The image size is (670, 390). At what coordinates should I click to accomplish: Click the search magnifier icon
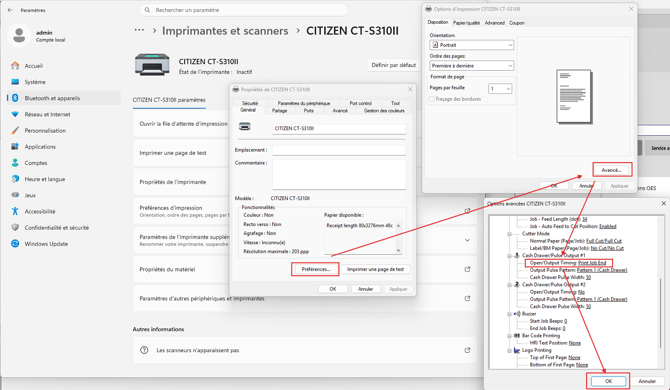click(147, 10)
